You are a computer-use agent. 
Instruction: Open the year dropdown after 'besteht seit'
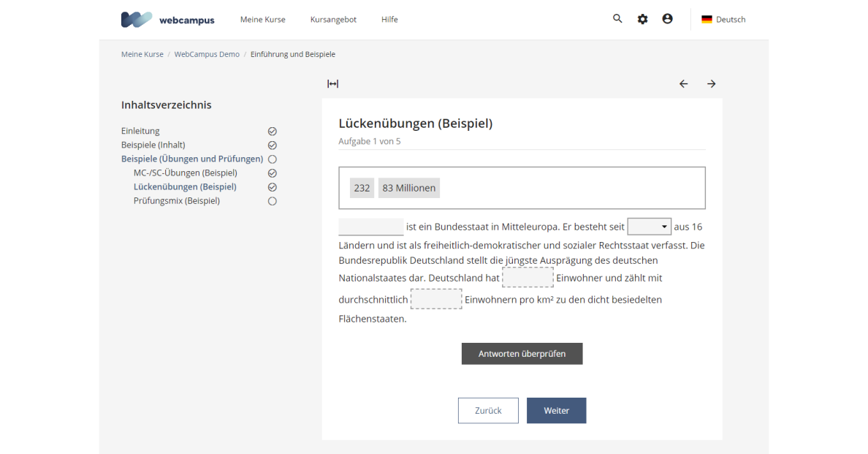click(x=650, y=227)
